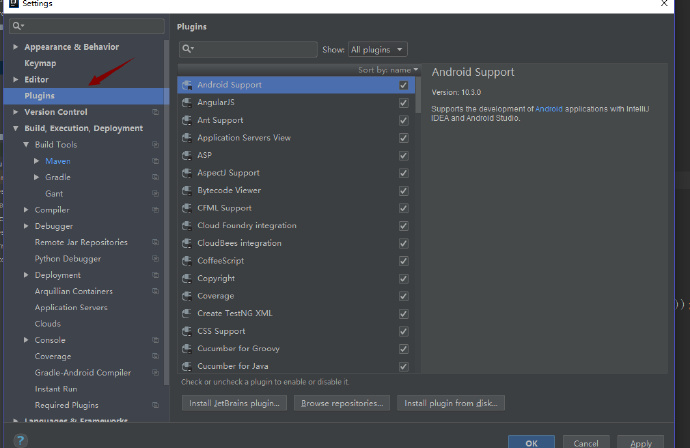Click the CFML Support plugin icon
This screenshot has width=690, height=448.
[187, 208]
